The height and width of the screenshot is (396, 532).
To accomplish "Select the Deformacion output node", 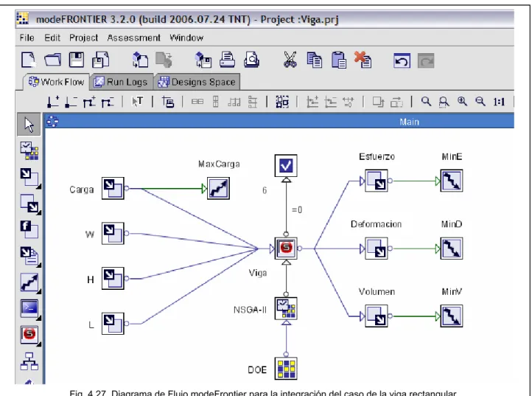I will tap(377, 249).
